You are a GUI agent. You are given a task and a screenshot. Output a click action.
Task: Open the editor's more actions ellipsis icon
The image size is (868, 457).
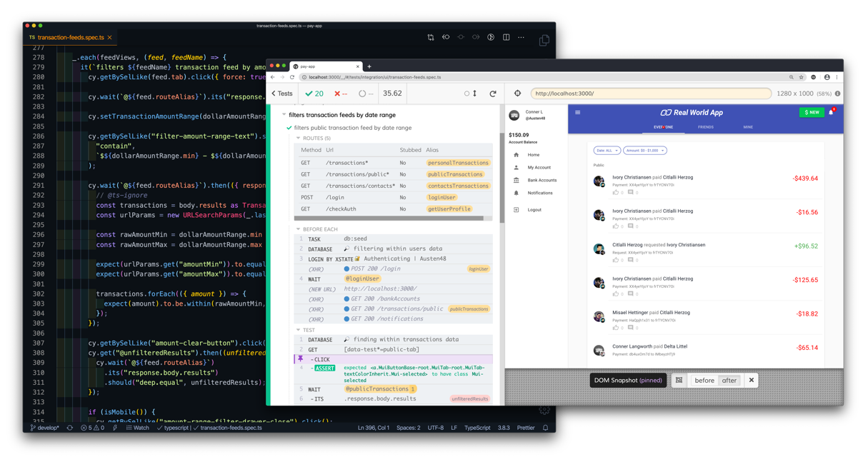(521, 36)
